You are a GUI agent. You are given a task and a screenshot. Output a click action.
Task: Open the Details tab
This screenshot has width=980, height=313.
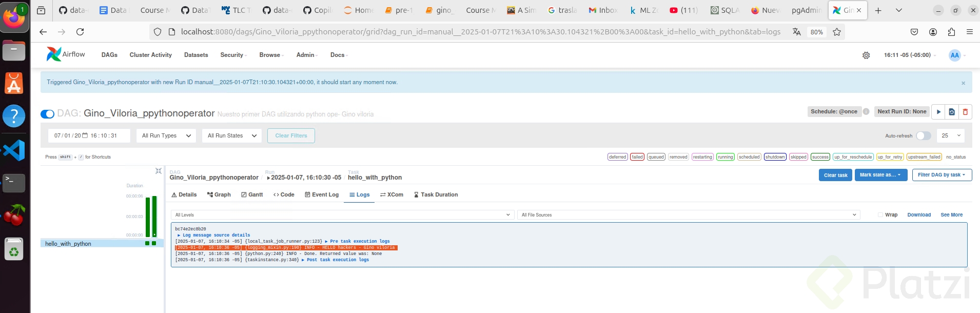pos(184,194)
